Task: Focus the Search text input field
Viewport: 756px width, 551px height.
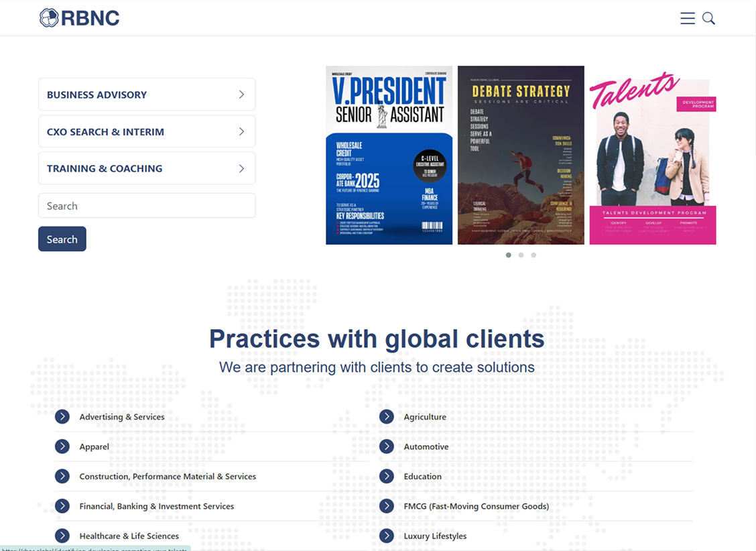Action: [x=147, y=206]
